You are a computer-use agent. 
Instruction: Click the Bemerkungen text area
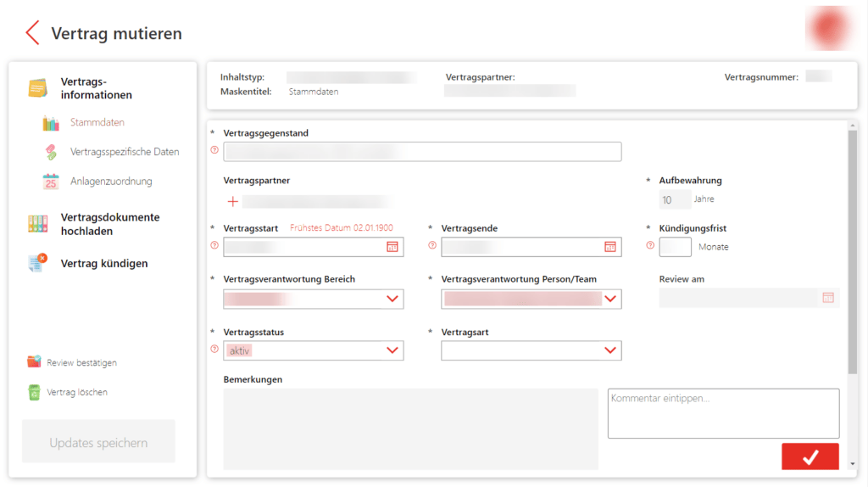coord(411,428)
